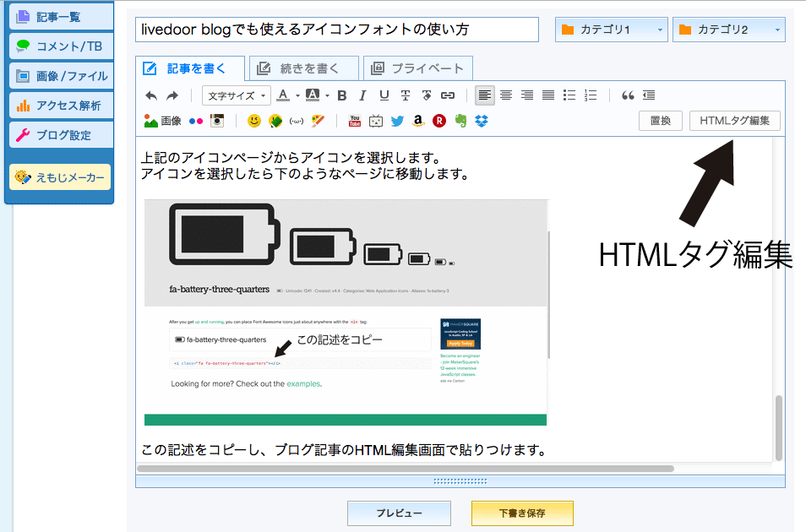This screenshot has width=806, height=532.
Task: Click the battery icon screenshot in editor
Action: click(346, 312)
